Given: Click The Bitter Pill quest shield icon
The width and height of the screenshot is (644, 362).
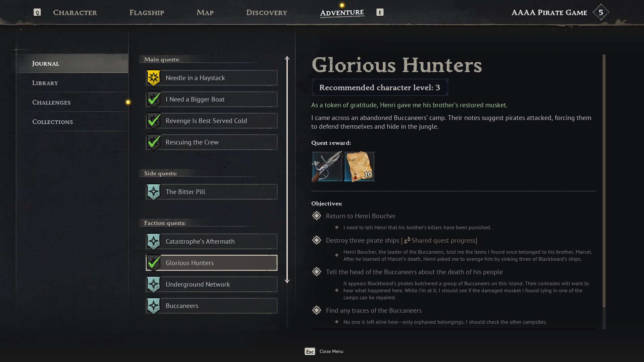Looking at the screenshot, I should 154,192.
